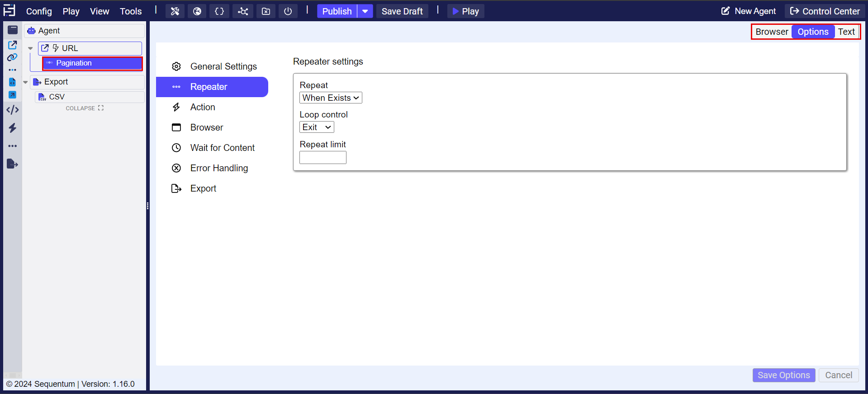
Task: Click the Save Draft button
Action: [x=402, y=11]
